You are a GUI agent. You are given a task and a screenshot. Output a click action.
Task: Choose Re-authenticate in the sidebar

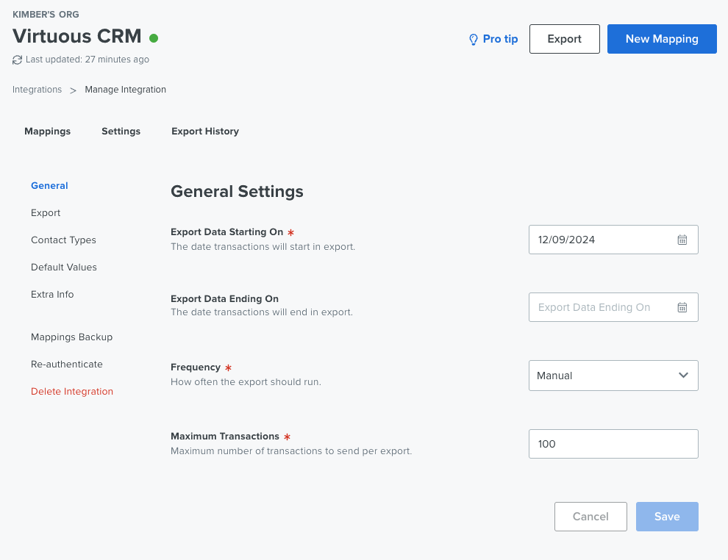pyautogui.click(x=67, y=365)
